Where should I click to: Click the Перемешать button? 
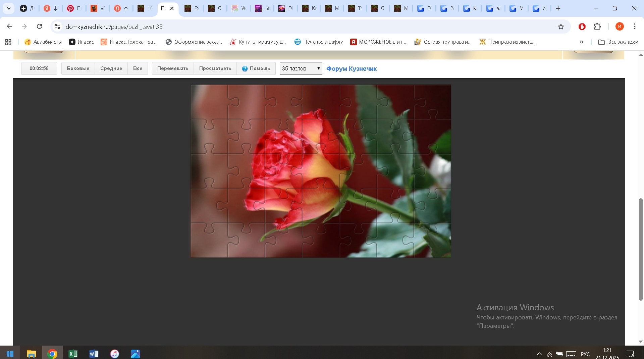pyautogui.click(x=173, y=68)
